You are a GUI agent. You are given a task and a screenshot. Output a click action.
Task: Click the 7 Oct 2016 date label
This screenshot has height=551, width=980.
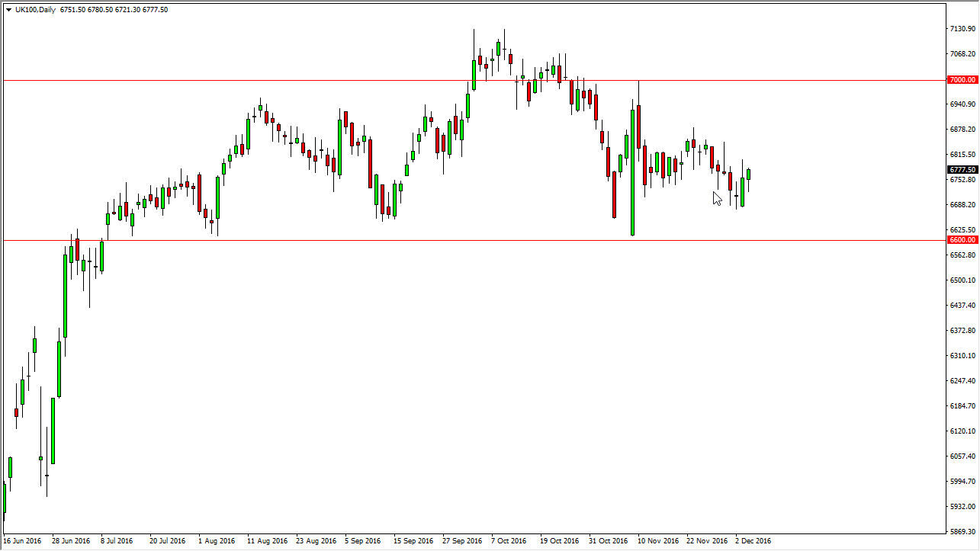coord(509,541)
